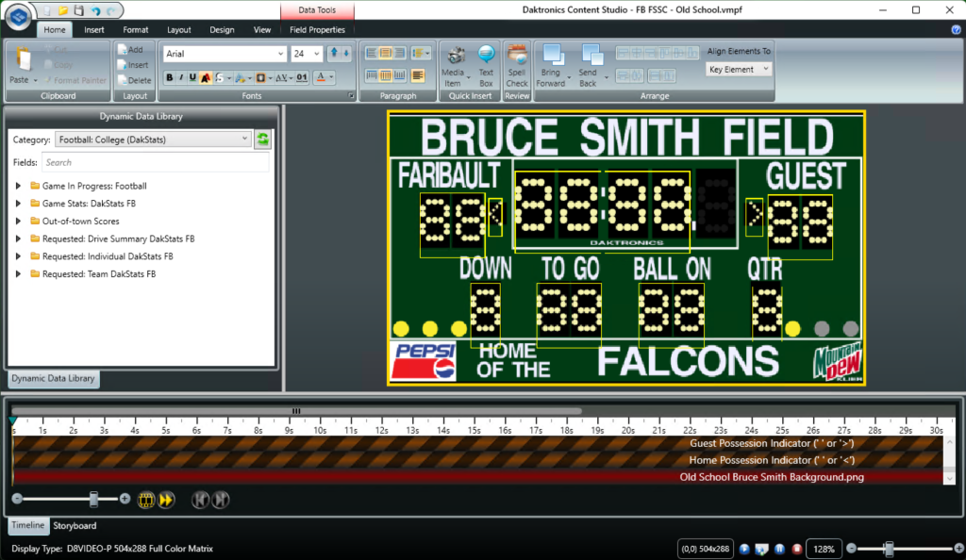Screen dimensions: 966x560
Task: Expand the Game Stats: DakStats FB folder
Action: click(x=18, y=204)
